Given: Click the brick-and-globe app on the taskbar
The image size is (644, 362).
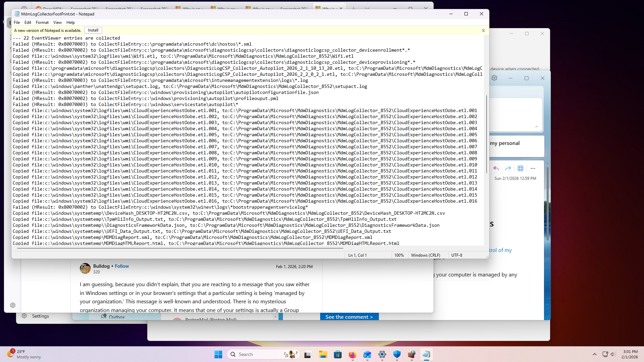Looking at the screenshot, I should (x=411, y=354).
